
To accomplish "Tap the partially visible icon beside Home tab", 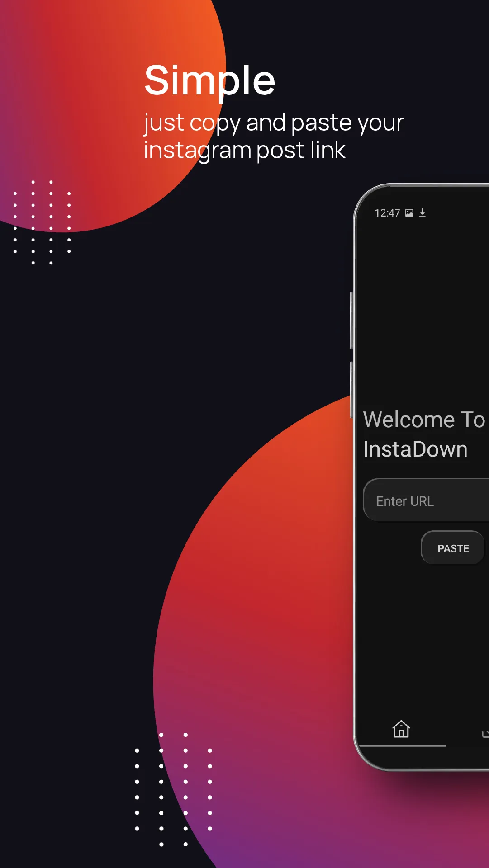I will tap(485, 733).
